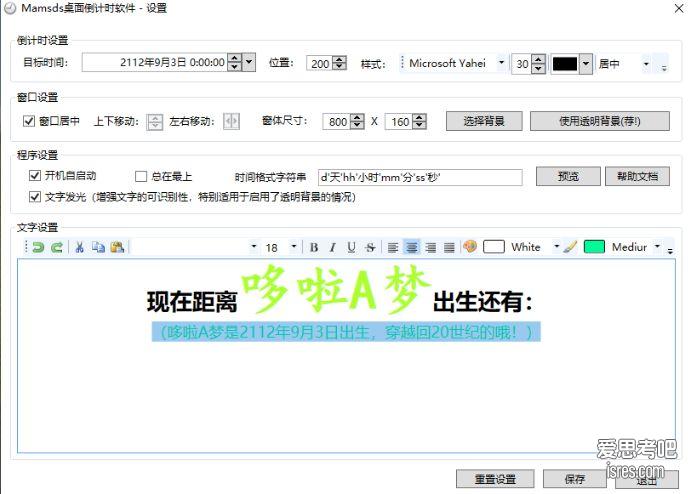Open the editor font name dropdown
691x494 pixels.
tap(253, 246)
